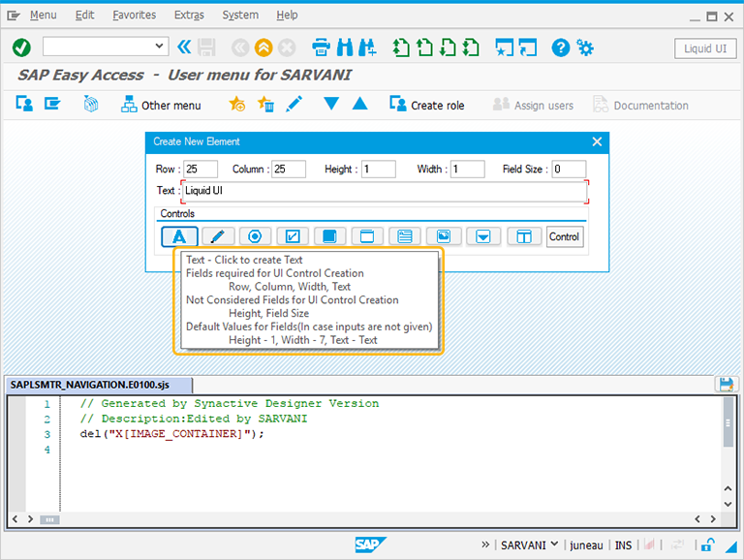Open the System menu

(x=240, y=16)
